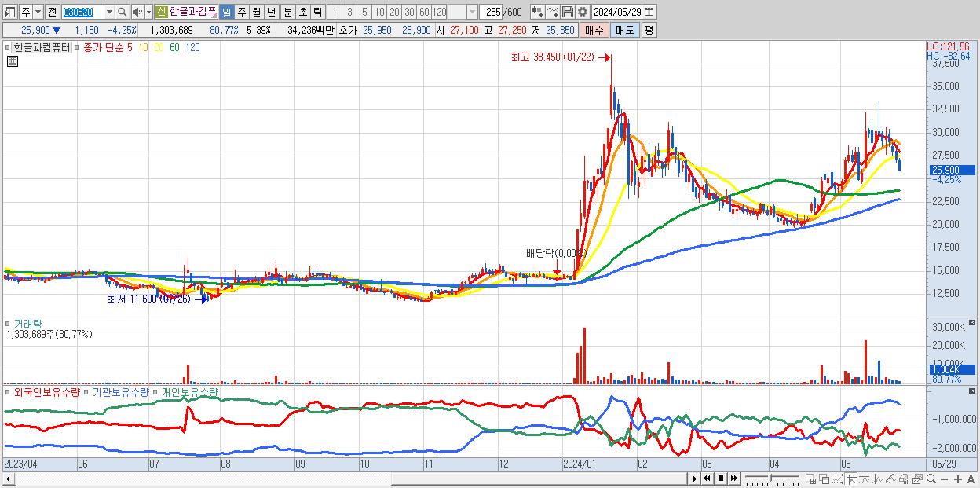The height and width of the screenshot is (488, 980).
Task: Open the calendar date picker icon
Action: 649,12
